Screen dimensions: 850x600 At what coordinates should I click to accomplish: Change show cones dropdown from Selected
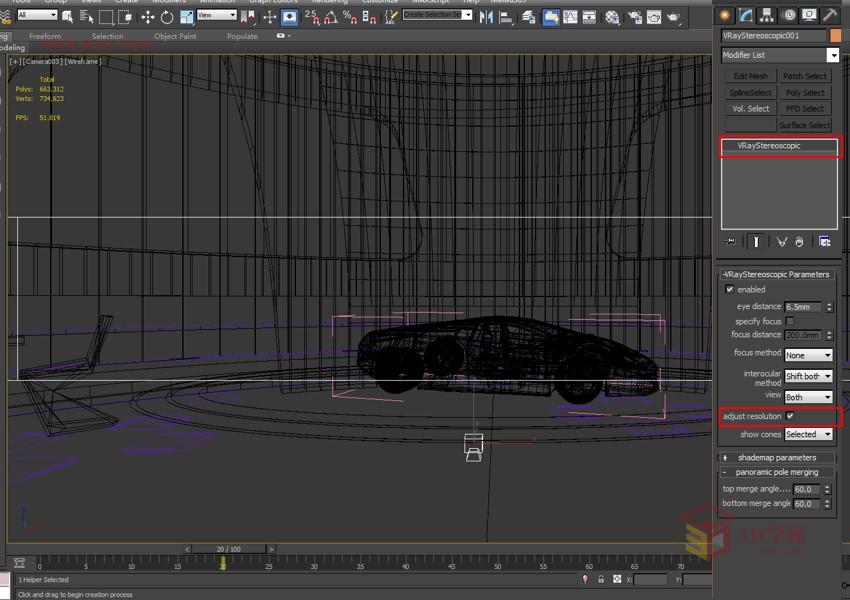click(810, 433)
